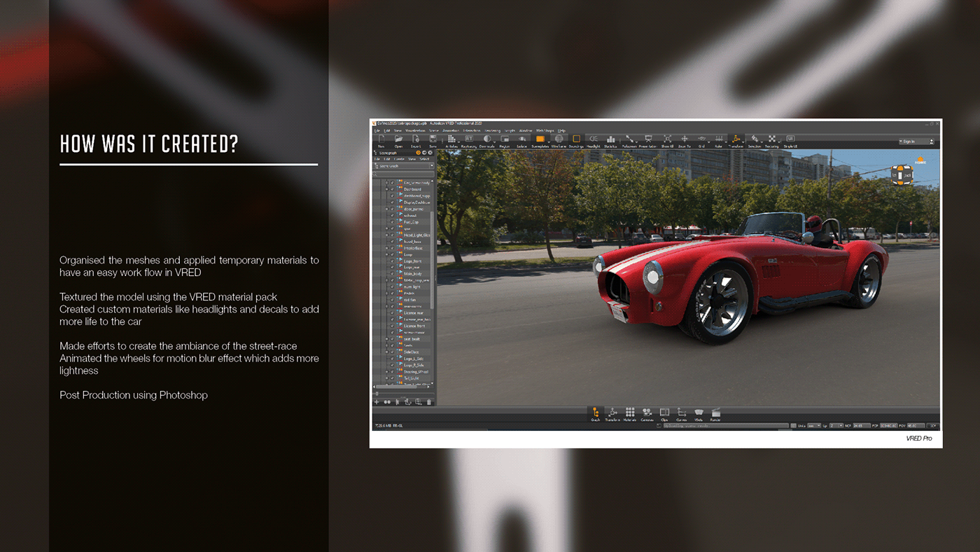Screen dimensions: 980x552
Task: Toggle visibility checkbox for Logo_L_Side node
Action: [x=392, y=359]
